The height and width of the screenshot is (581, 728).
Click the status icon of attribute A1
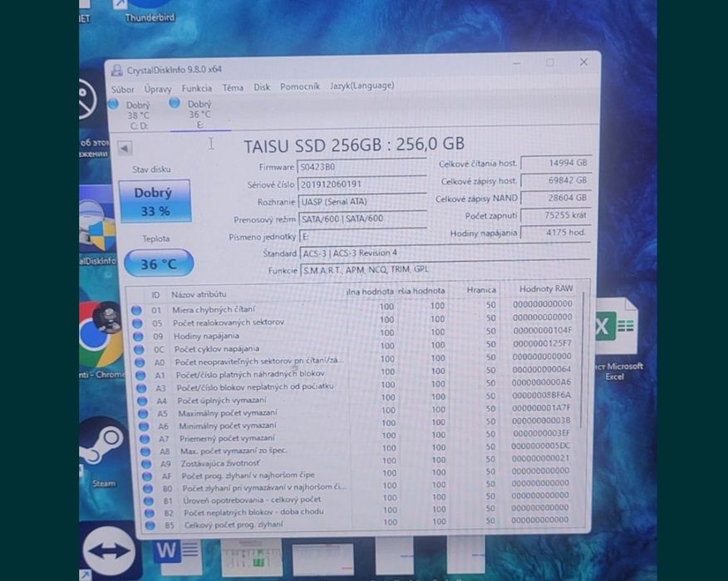pos(140,375)
